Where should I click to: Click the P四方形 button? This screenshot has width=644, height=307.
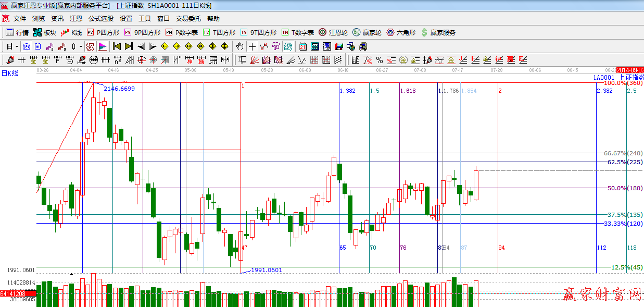point(103,32)
